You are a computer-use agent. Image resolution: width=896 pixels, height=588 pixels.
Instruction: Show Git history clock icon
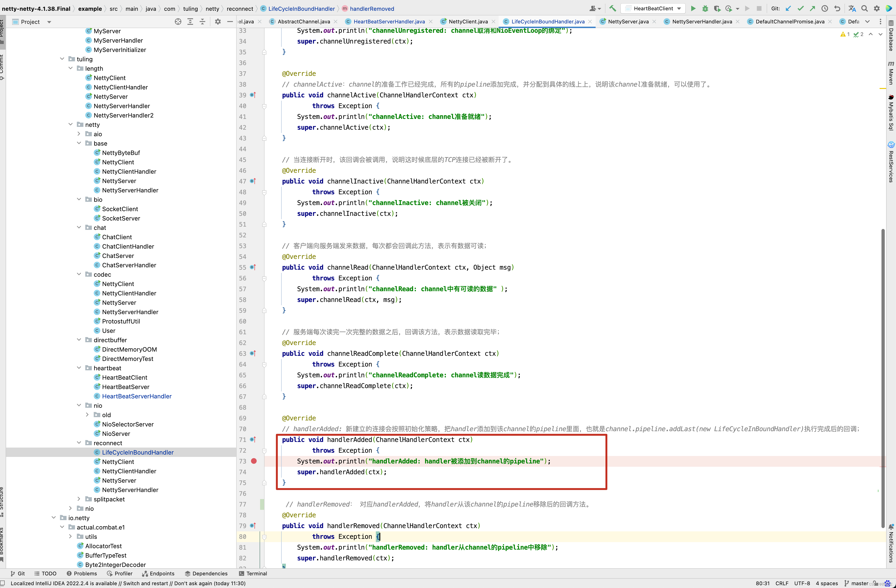click(825, 8)
